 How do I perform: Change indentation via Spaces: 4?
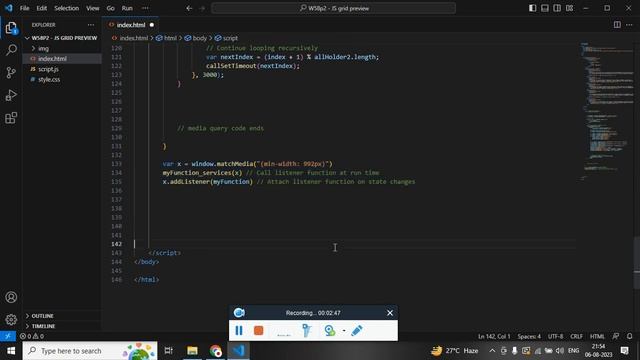(529, 336)
